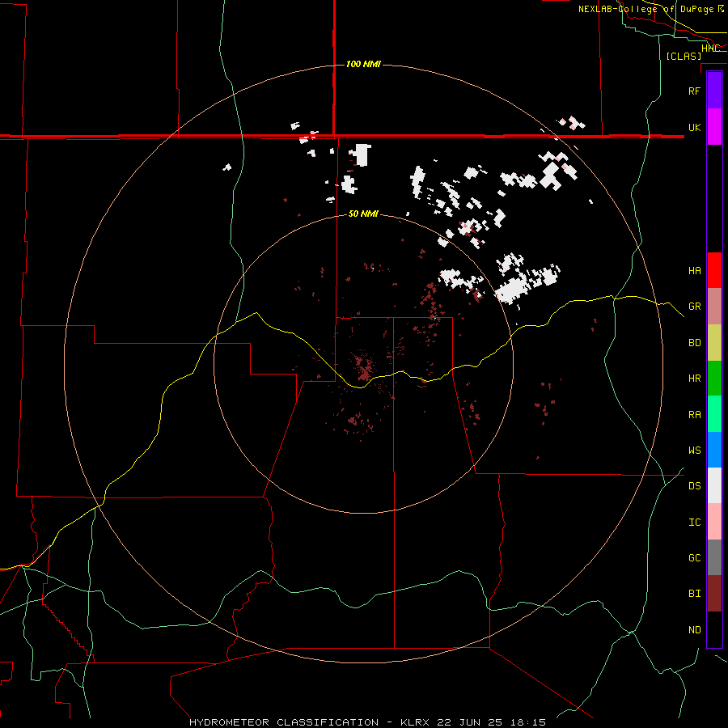The width and height of the screenshot is (728, 728).
Task: Click the green HR heavy rain swatch
Action: [714, 379]
